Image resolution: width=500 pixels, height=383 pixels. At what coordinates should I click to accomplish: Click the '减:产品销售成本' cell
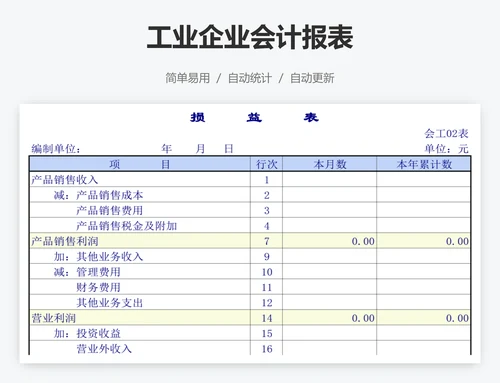(x=140, y=195)
